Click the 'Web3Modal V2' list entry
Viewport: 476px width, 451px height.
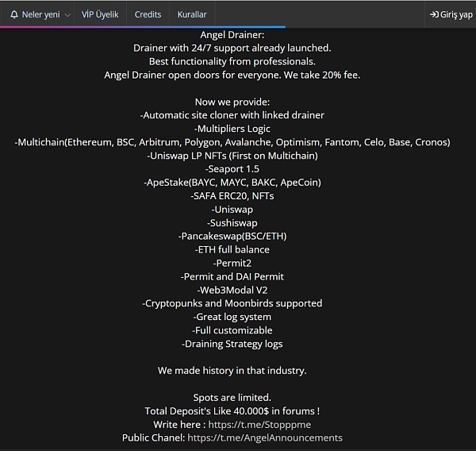tap(232, 290)
